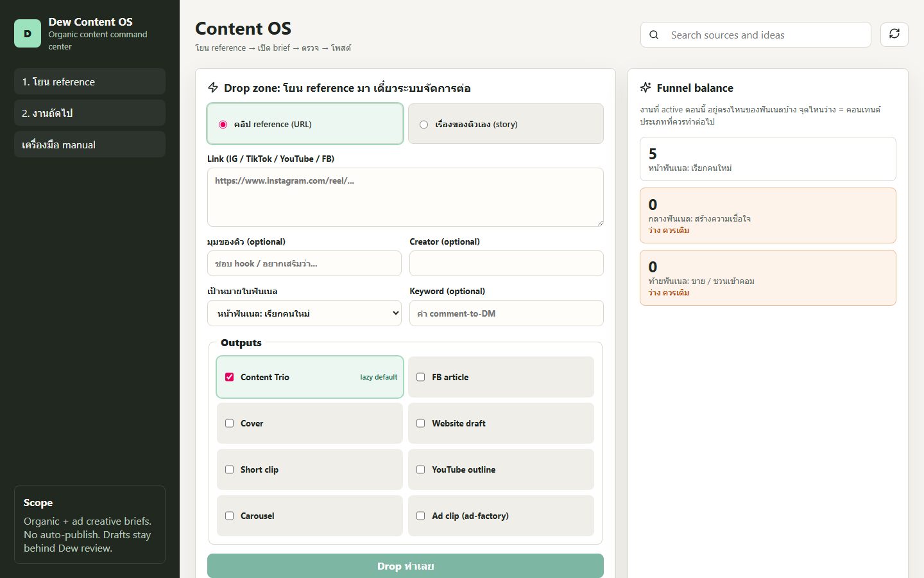This screenshot has height=578, width=924.
Task: Click the Keyword (optional) input field
Action: point(506,313)
